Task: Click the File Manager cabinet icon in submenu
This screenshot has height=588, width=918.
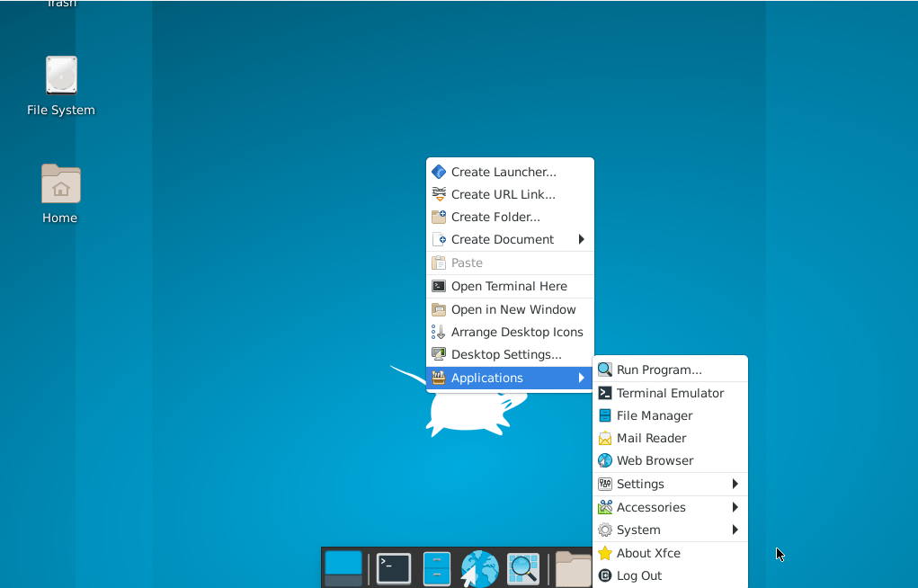Action: (x=605, y=415)
